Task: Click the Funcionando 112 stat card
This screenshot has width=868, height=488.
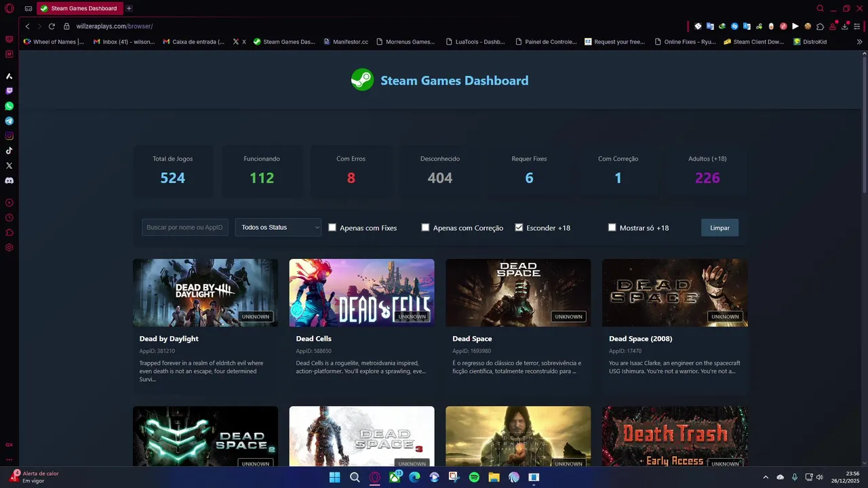Action: 262,171
